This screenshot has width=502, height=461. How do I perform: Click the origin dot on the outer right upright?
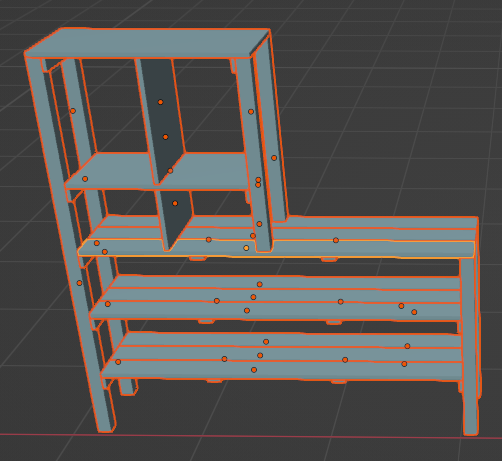tap(274, 158)
